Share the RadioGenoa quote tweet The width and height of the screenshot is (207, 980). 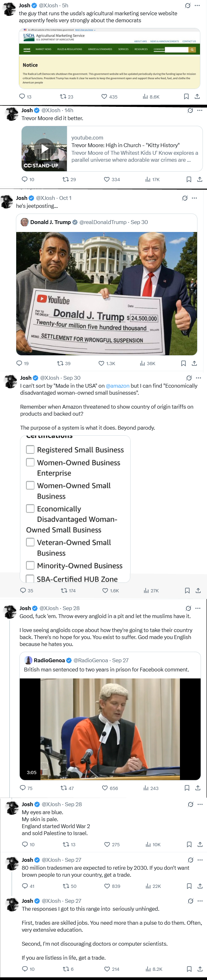coord(197,788)
